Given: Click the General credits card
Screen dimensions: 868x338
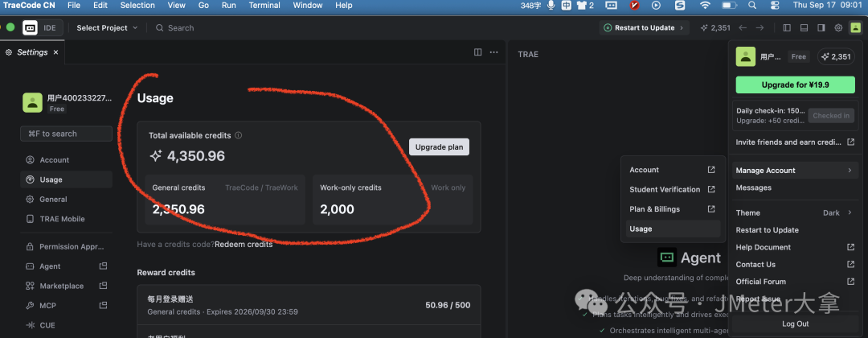Looking at the screenshot, I should [225, 200].
